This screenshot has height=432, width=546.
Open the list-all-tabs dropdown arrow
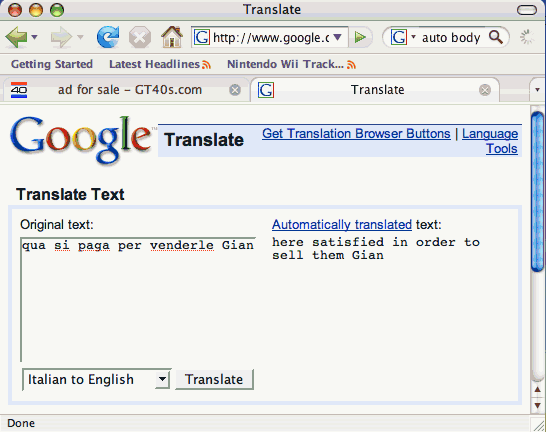[x=537, y=90]
